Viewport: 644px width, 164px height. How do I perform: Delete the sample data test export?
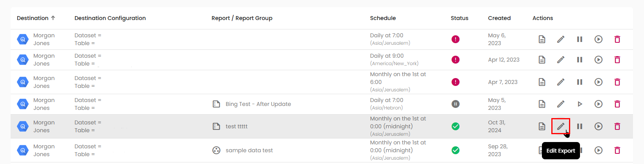coord(617,150)
